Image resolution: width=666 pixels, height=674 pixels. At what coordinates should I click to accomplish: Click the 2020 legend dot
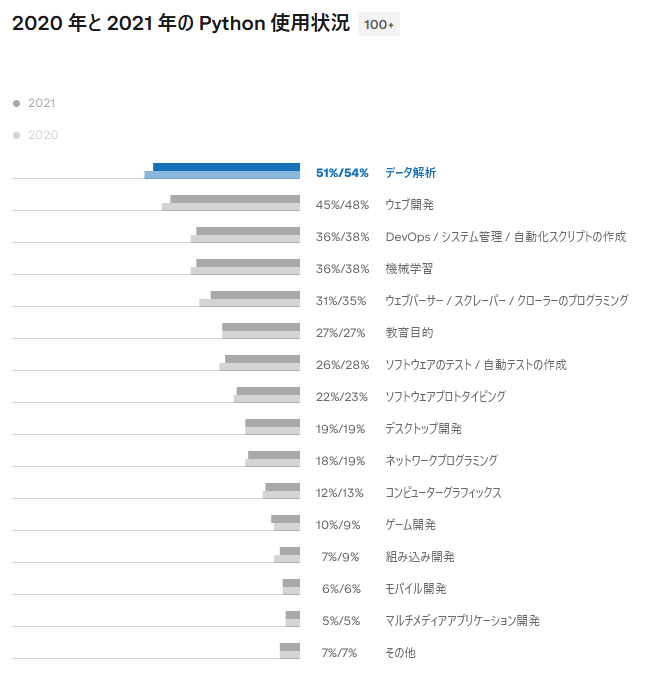pyautogui.click(x=17, y=135)
